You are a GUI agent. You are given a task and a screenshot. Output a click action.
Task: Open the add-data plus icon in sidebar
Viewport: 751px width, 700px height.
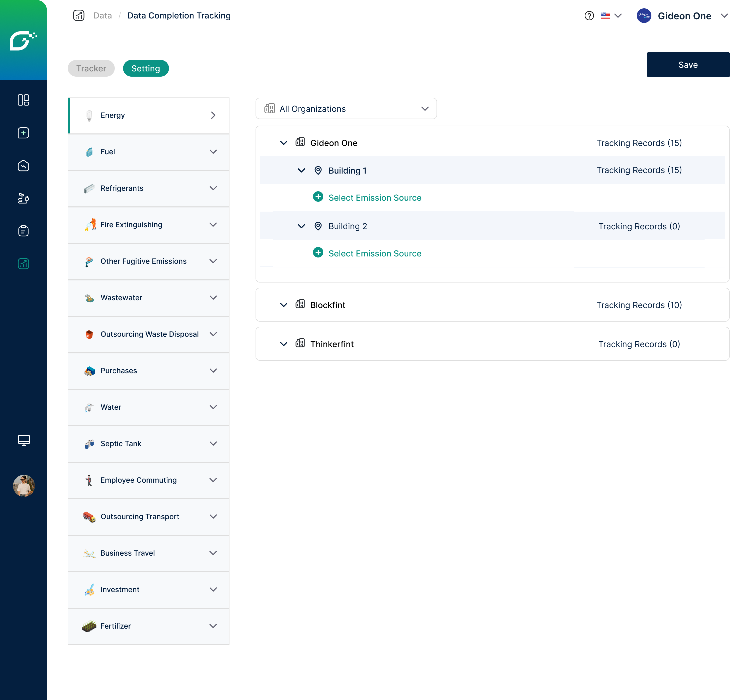(x=23, y=133)
